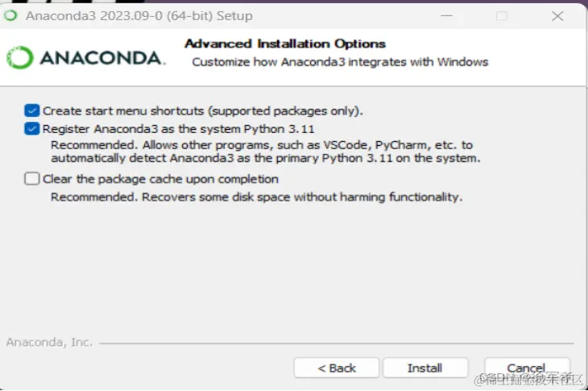Click the 'Clear the package cache upon completion' label

(160, 179)
